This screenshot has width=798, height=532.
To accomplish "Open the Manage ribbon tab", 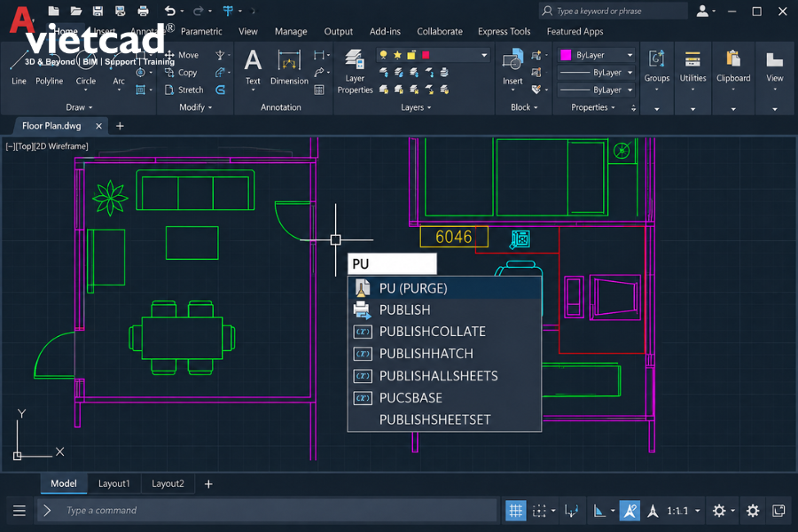I will (291, 32).
